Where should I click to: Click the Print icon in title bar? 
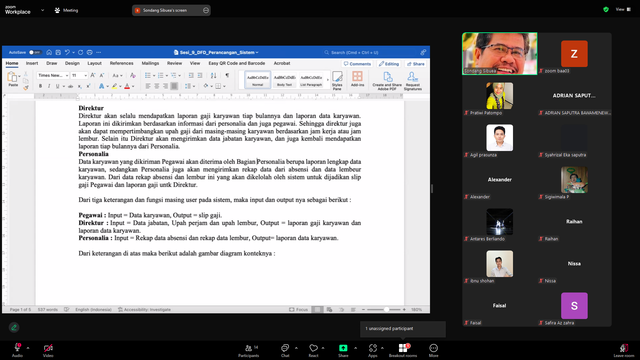coord(89,53)
